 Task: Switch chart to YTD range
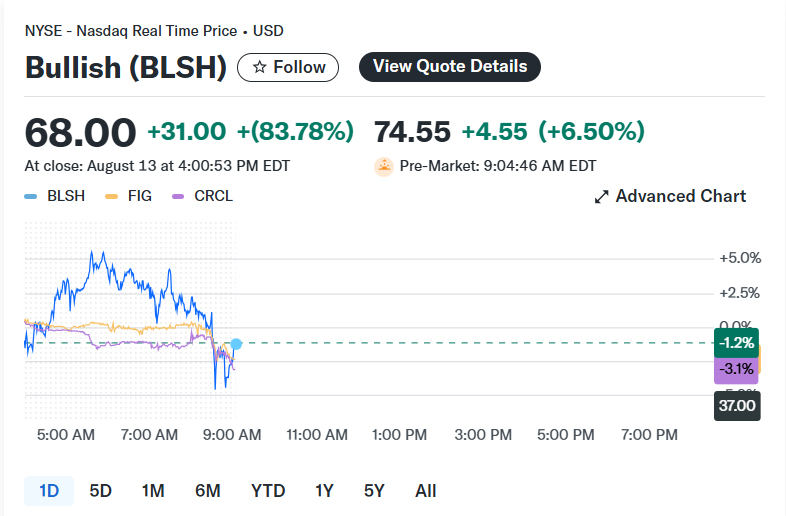(x=268, y=491)
